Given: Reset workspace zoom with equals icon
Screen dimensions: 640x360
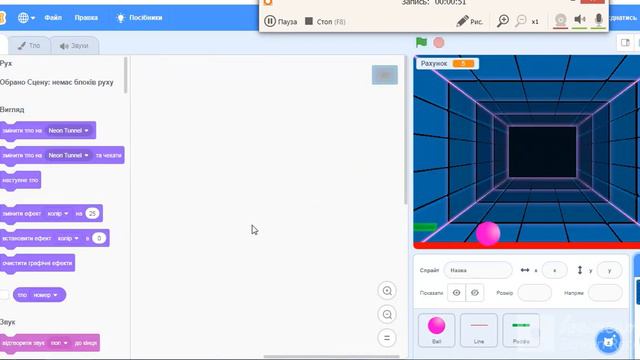Looking at the screenshot, I should point(387,338).
